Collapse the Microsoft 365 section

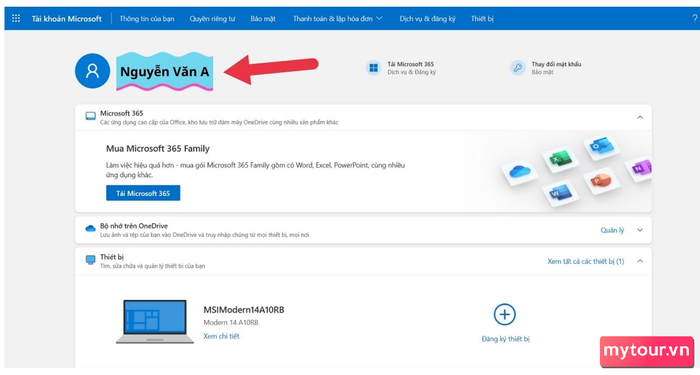(x=640, y=117)
